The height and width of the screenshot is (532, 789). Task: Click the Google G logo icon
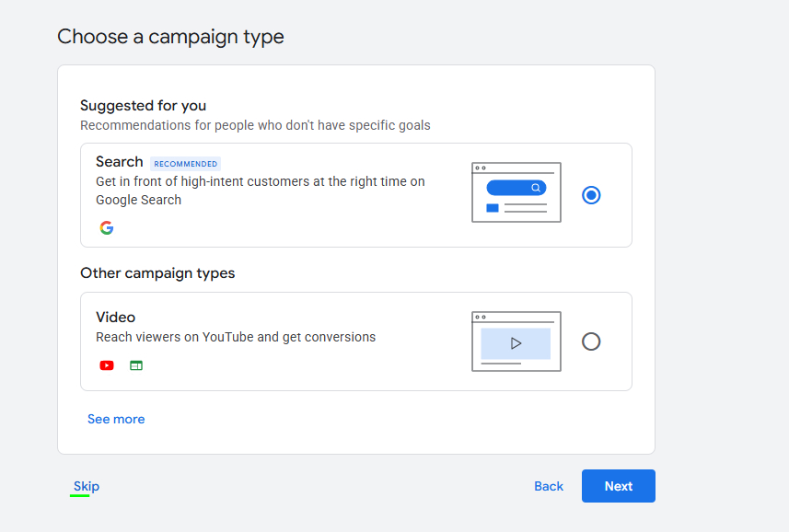[x=107, y=227]
